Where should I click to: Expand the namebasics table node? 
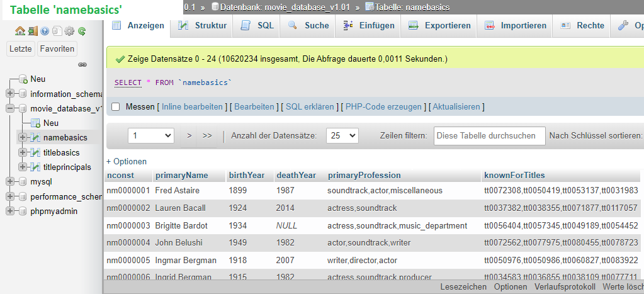pos(23,137)
